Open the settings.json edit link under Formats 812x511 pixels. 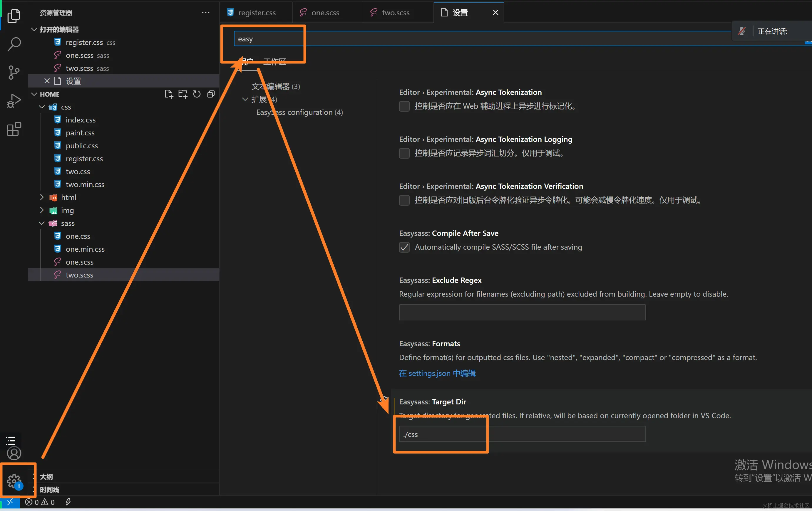tap(437, 373)
